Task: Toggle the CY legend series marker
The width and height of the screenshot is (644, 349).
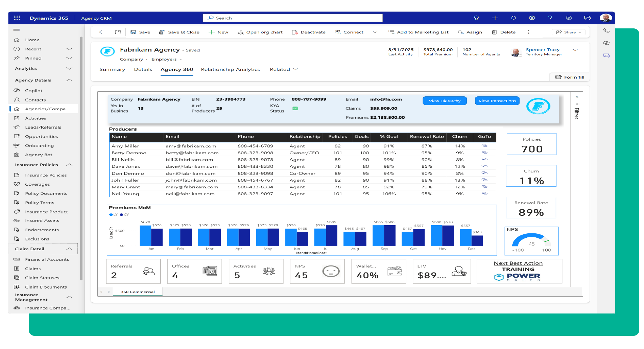Action: point(122,215)
